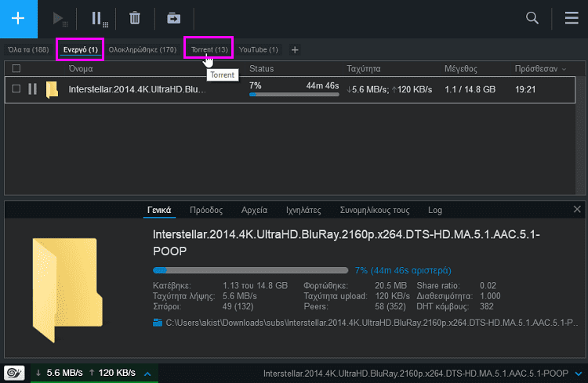
Task: Open search with the magnifier icon
Action: pos(532,17)
